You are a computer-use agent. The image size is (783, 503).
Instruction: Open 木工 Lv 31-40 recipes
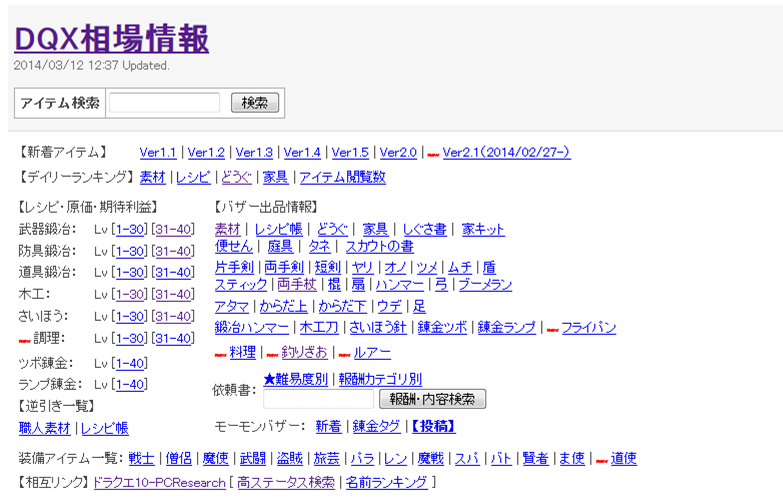(174, 294)
